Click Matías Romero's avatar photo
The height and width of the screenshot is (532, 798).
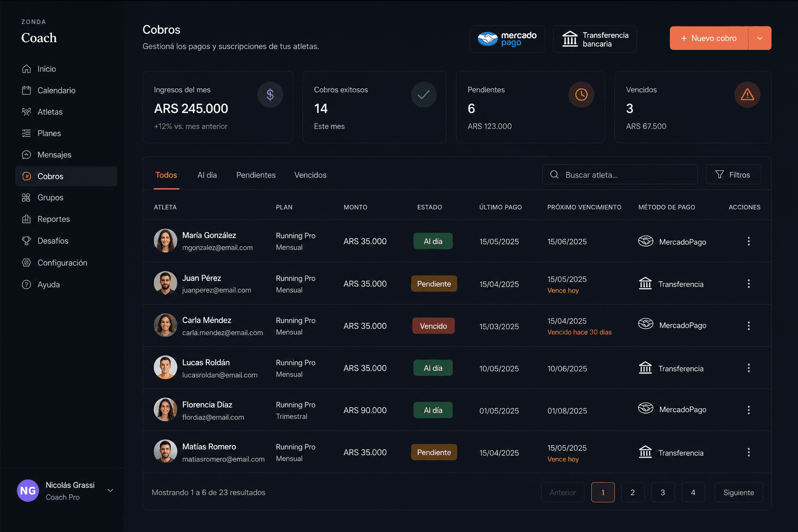tap(166, 452)
